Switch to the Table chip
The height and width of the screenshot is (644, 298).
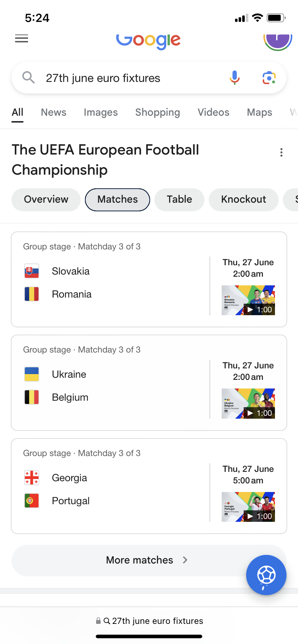(x=179, y=199)
